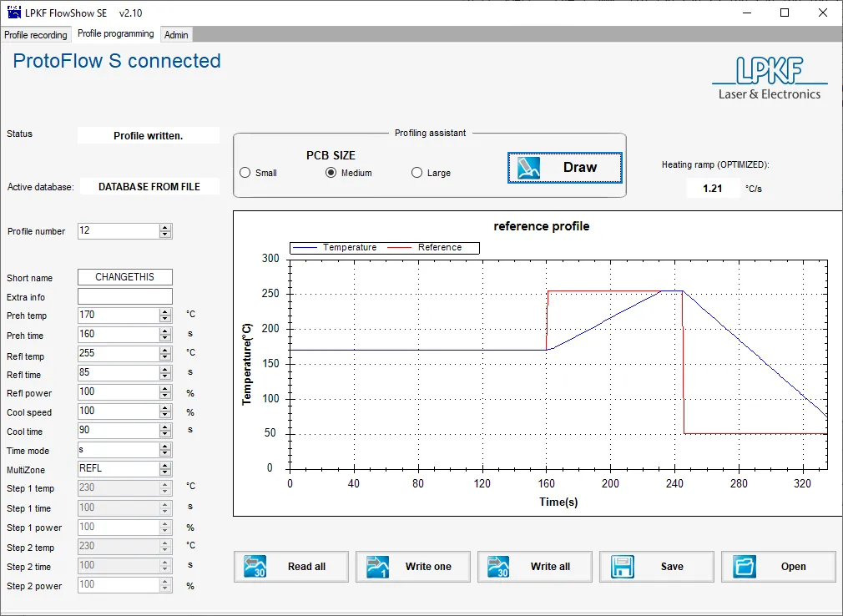Click the heating ramp value 1.21
Image resolution: width=843 pixels, height=616 pixels.
(x=712, y=188)
